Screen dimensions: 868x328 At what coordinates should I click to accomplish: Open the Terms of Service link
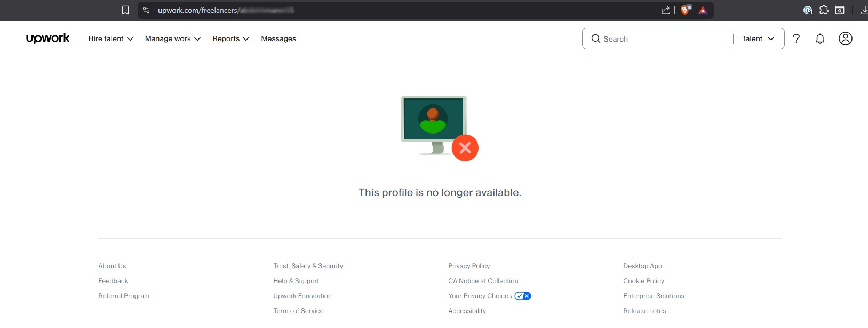pyautogui.click(x=298, y=311)
